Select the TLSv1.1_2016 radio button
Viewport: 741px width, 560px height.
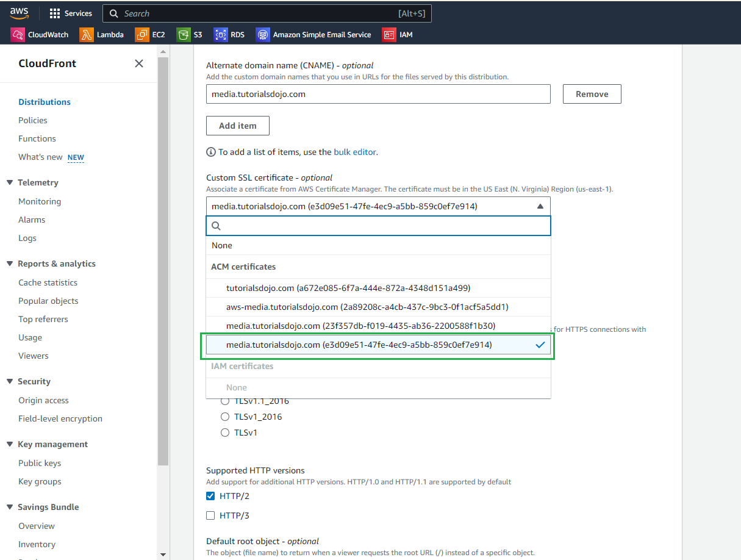click(x=225, y=401)
